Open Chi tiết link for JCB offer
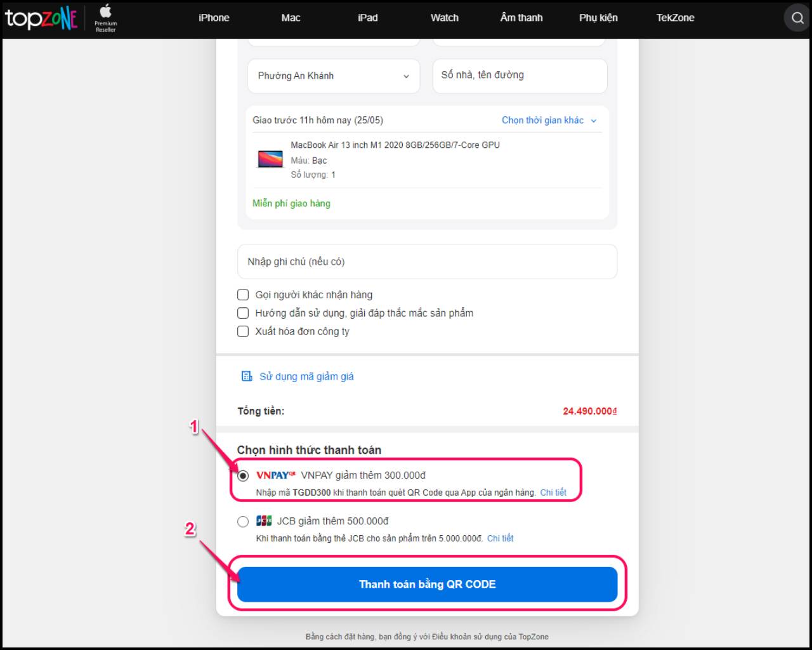Viewport: 812px width, 650px height. click(x=501, y=538)
